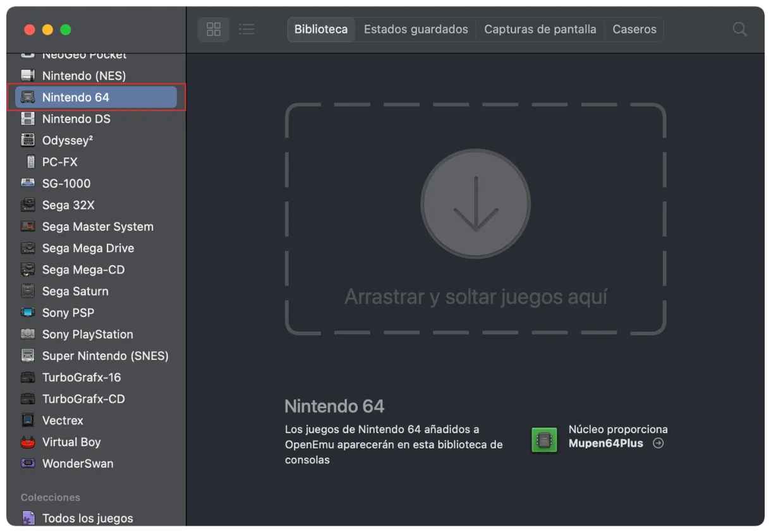Select the Virtual Boy console icon
The height and width of the screenshot is (532, 771).
tap(28, 442)
